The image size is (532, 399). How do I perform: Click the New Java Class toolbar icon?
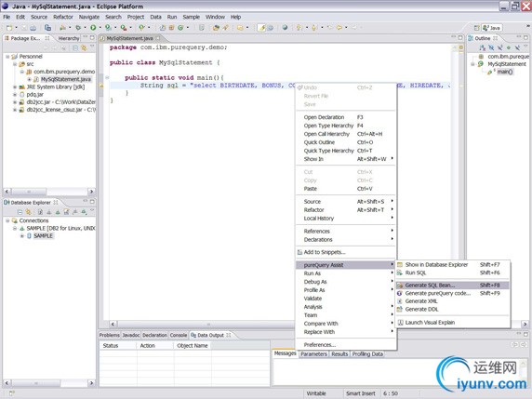[180, 28]
